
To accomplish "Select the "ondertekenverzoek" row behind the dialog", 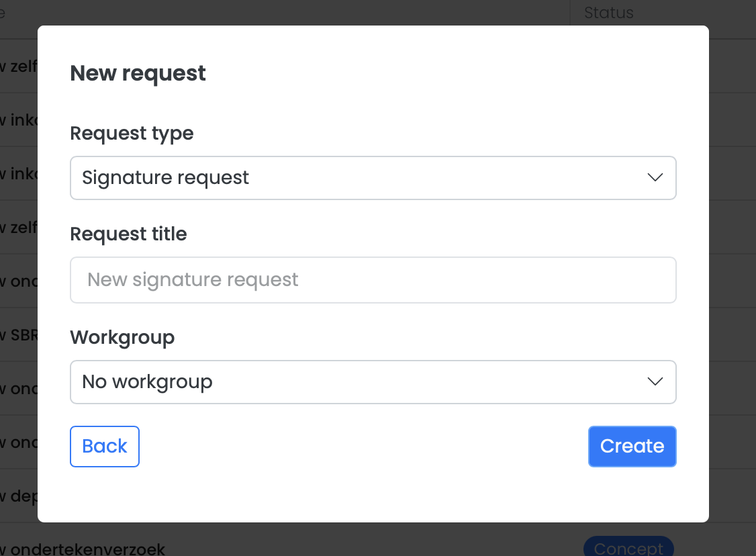I will (x=87, y=549).
